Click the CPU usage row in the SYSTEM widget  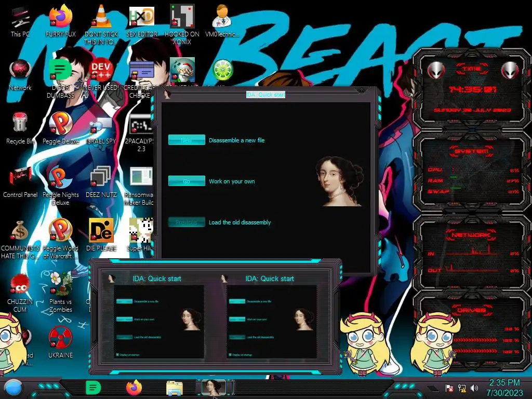tap(473, 170)
